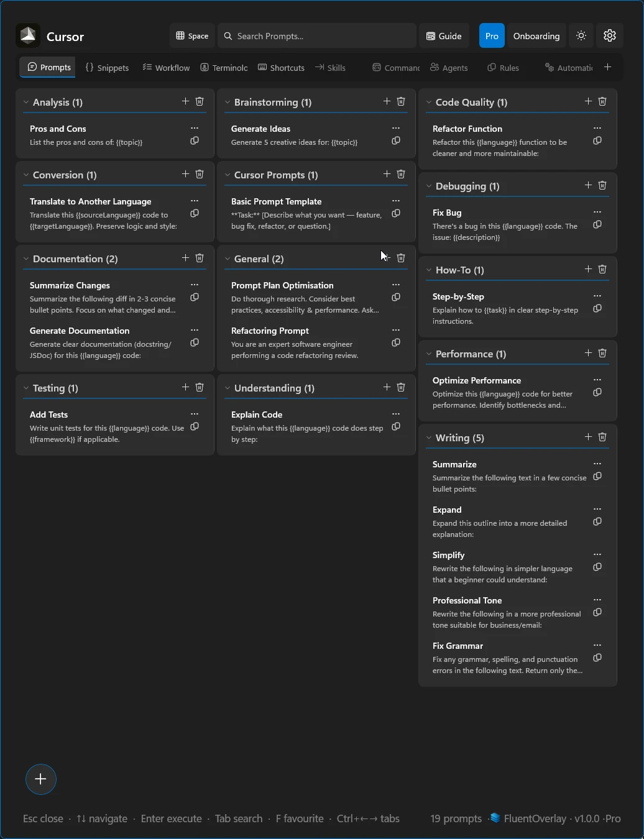Collapse the Writing category

tap(428, 438)
